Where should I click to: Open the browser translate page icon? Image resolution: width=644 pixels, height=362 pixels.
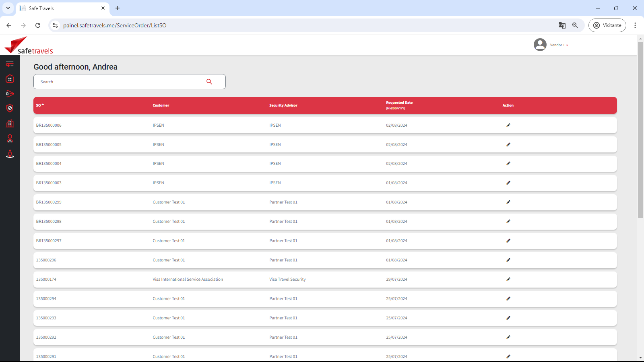pyautogui.click(x=562, y=25)
